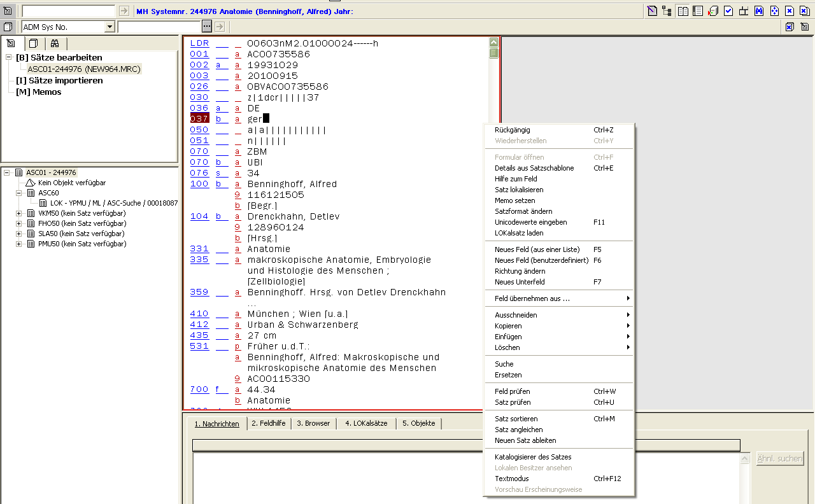815x504 pixels.
Task: Open the 1. Nachrichten tab
Action: click(216, 424)
